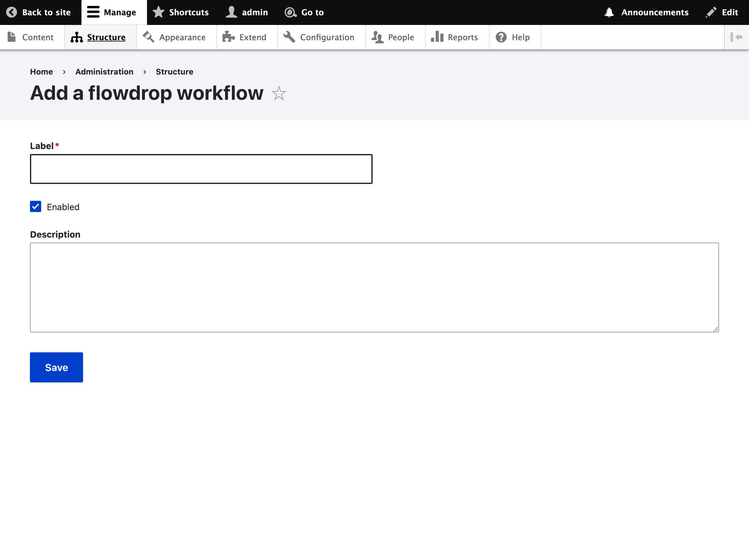Uncheck the Enabled checkbox

tap(36, 206)
